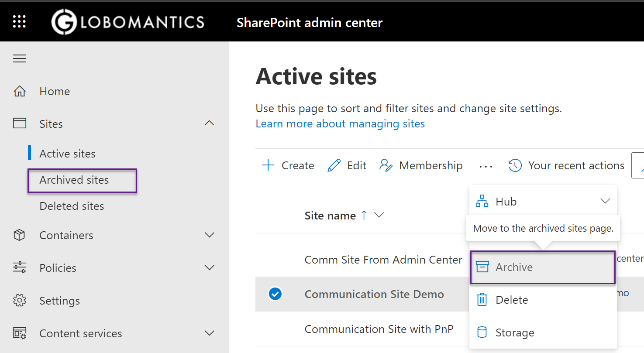The height and width of the screenshot is (353, 644).
Task: Open the Site name sort dropdown
Action: [379, 215]
